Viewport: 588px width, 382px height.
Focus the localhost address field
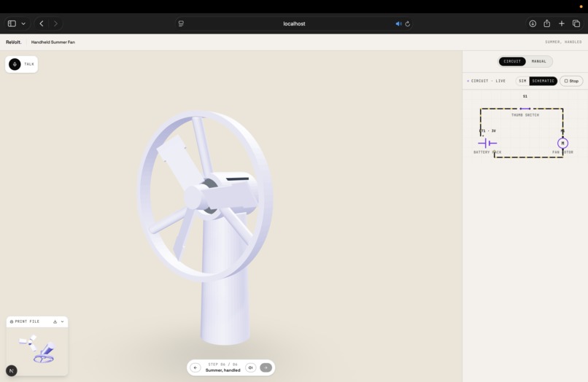(x=294, y=23)
